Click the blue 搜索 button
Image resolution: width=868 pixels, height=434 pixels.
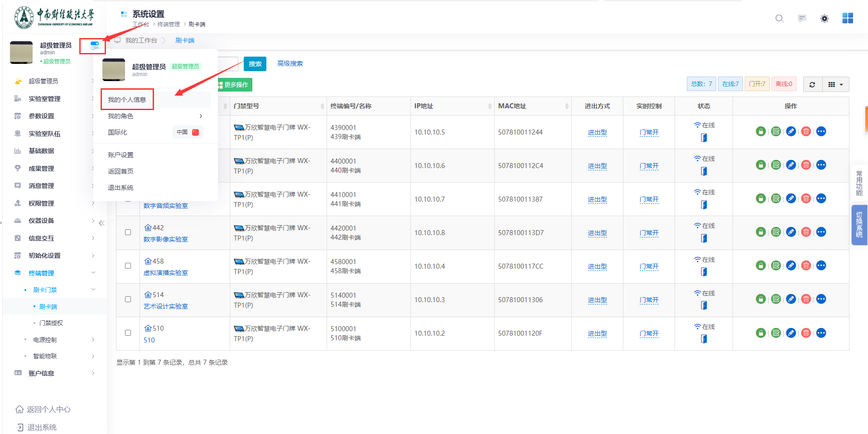coord(255,64)
